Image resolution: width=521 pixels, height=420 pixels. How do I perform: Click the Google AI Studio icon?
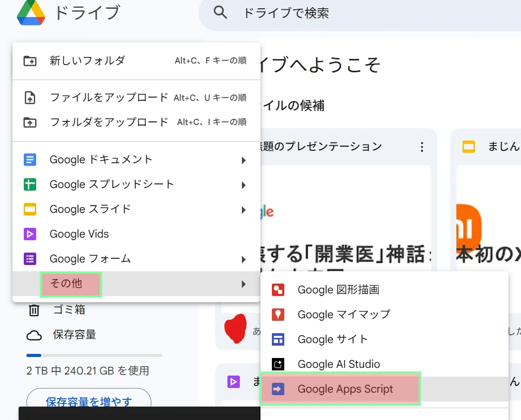(x=278, y=364)
